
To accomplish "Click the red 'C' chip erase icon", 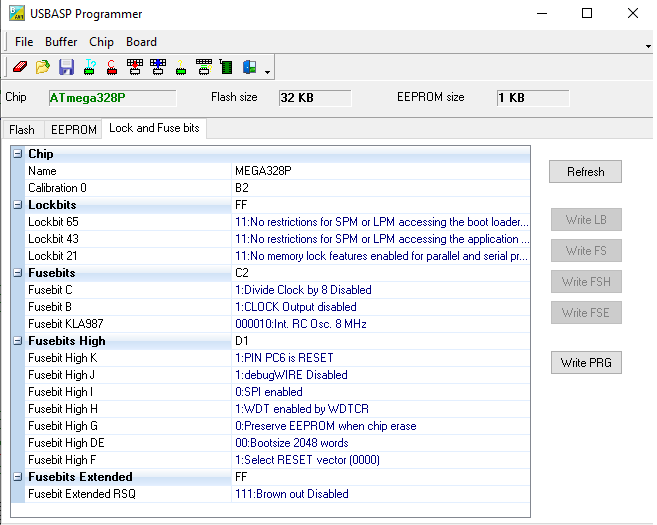I will pyautogui.click(x=112, y=67).
